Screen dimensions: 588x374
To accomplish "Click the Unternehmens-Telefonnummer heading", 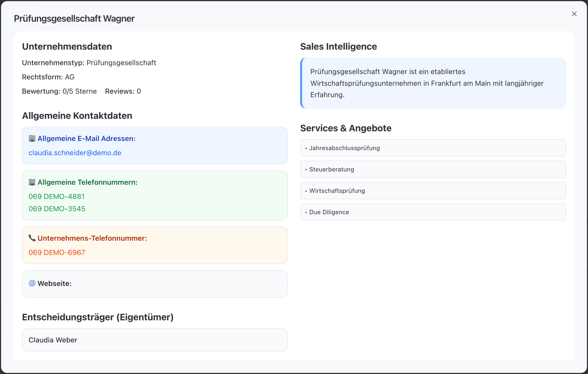I will [92, 238].
